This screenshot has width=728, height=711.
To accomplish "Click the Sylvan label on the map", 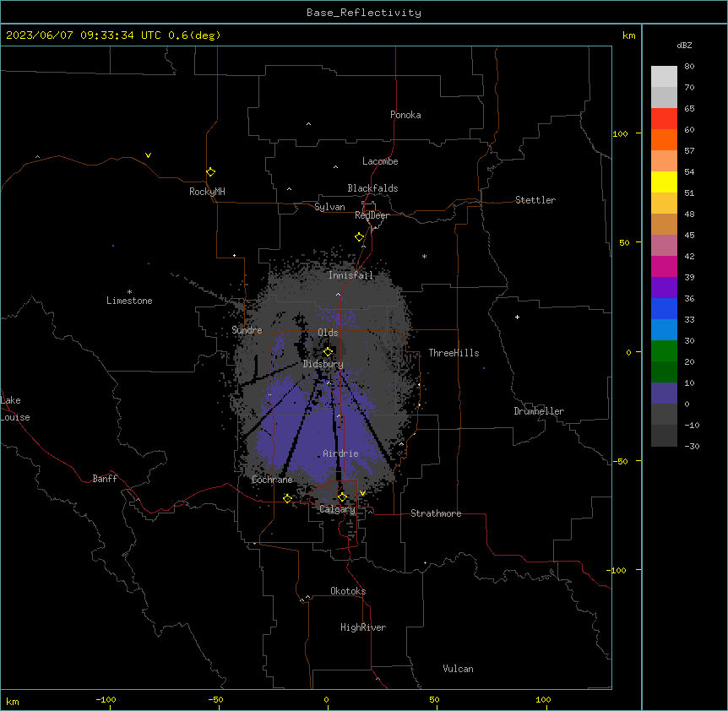I will (329, 207).
